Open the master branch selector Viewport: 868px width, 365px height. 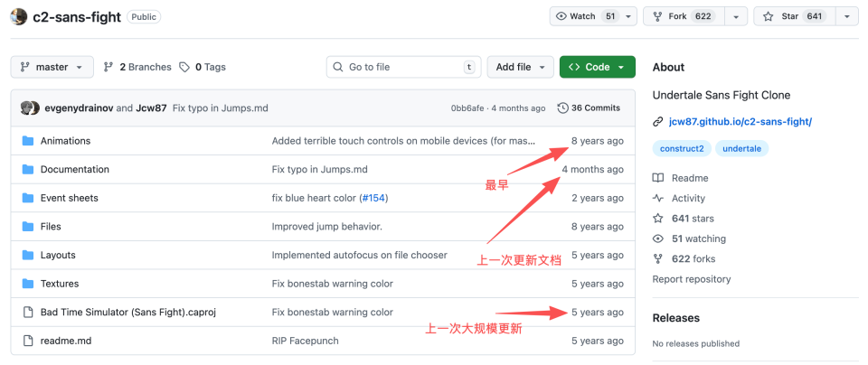(x=52, y=67)
